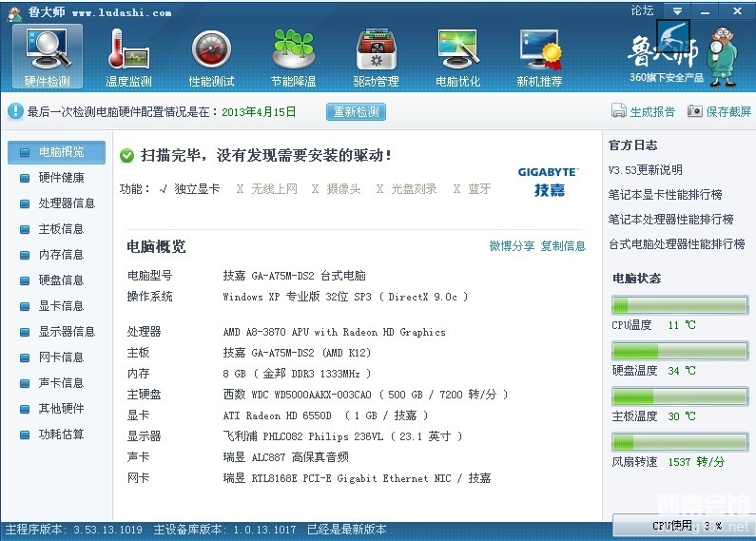Click the 无线上网 feature label
The height and width of the screenshot is (541, 756).
274,189
